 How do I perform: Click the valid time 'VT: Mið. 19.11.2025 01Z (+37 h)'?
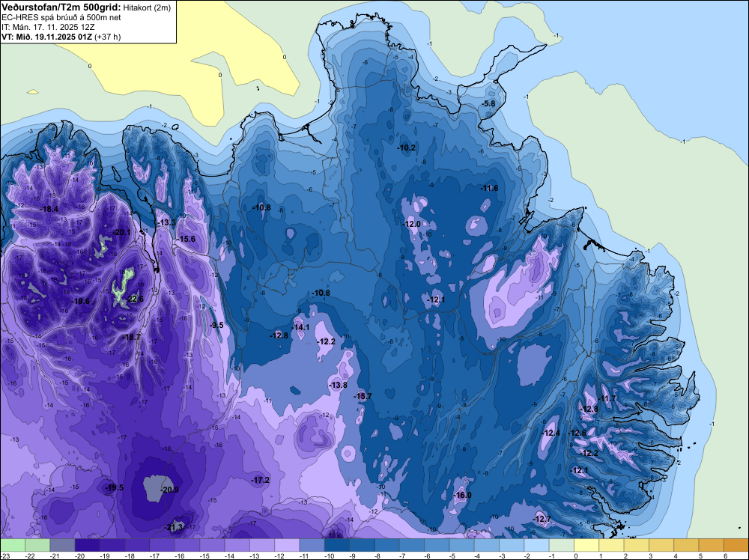[61, 37]
